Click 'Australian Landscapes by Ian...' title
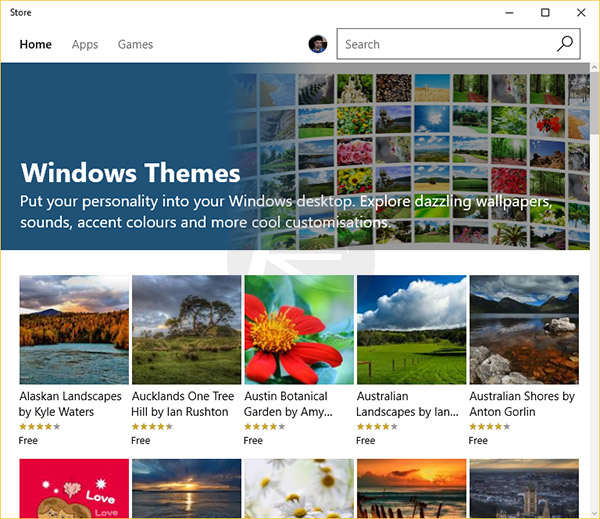The width and height of the screenshot is (600, 519). (408, 404)
